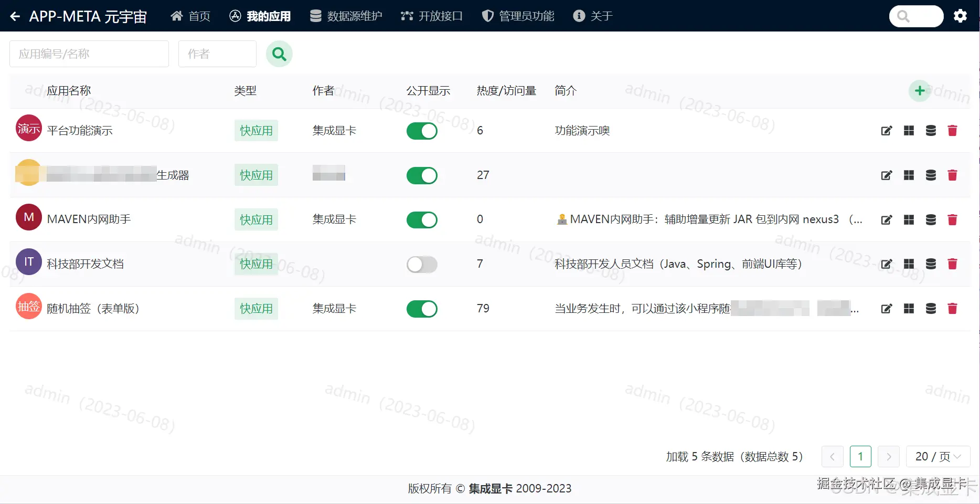Delete the 随机抽签（表单版） application
This screenshot has width=980, height=504.
(x=953, y=309)
